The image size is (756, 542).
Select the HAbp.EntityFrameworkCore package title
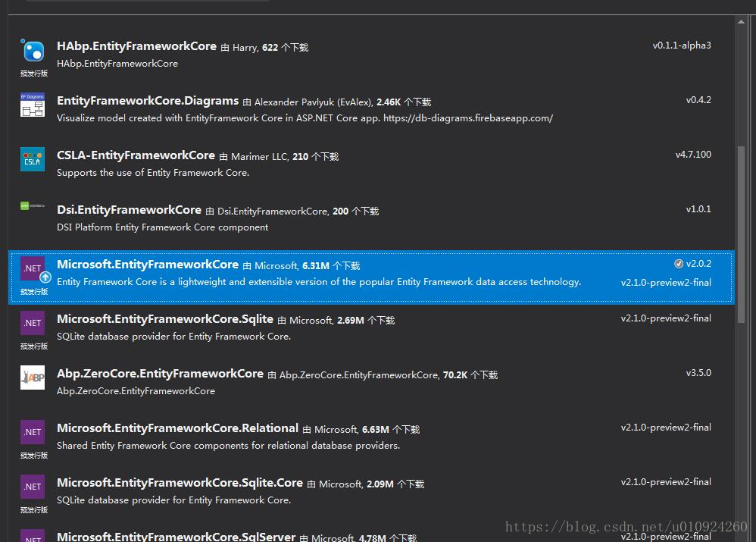(136, 45)
